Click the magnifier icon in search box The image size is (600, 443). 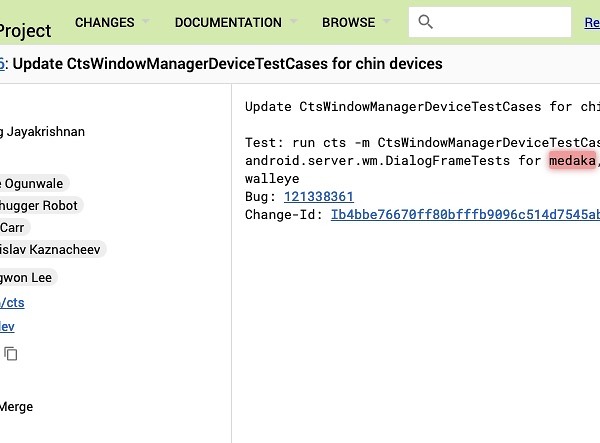(x=426, y=22)
